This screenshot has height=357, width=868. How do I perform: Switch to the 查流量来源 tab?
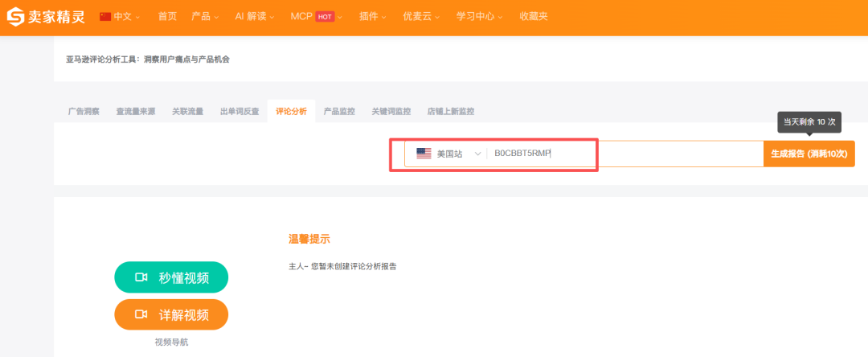click(x=136, y=111)
